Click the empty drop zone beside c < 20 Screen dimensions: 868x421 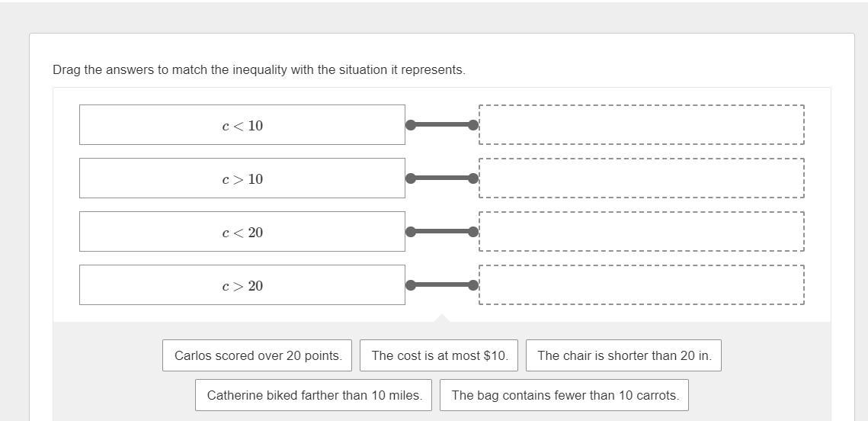pyautogui.click(x=641, y=232)
